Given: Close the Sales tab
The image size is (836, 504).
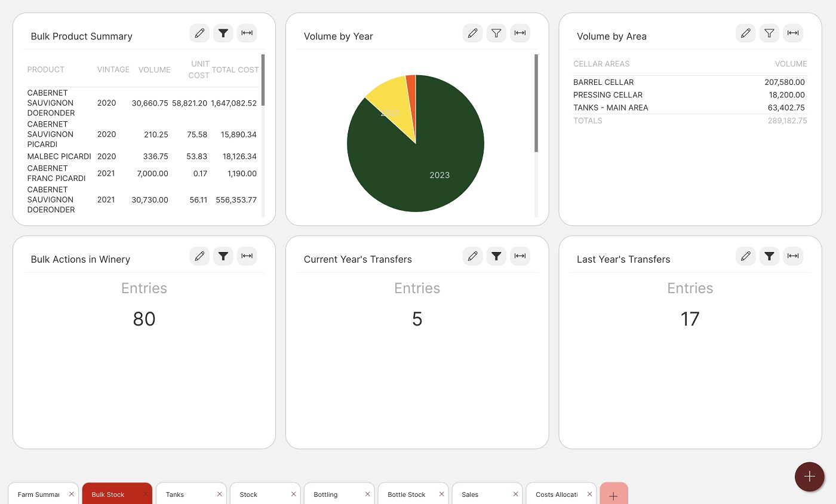Looking at the screenshot, I should pyautogui.click(x=515, y=494).
